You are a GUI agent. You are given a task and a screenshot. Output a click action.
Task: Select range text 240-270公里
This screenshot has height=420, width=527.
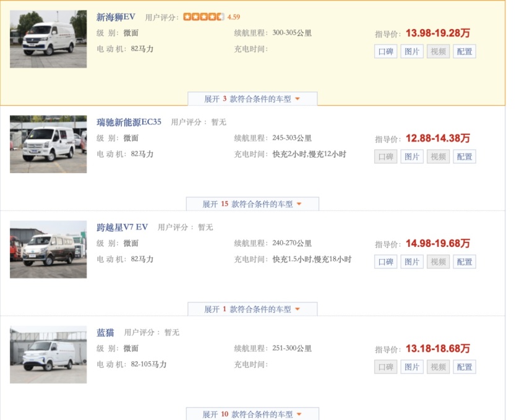[292, 243]
